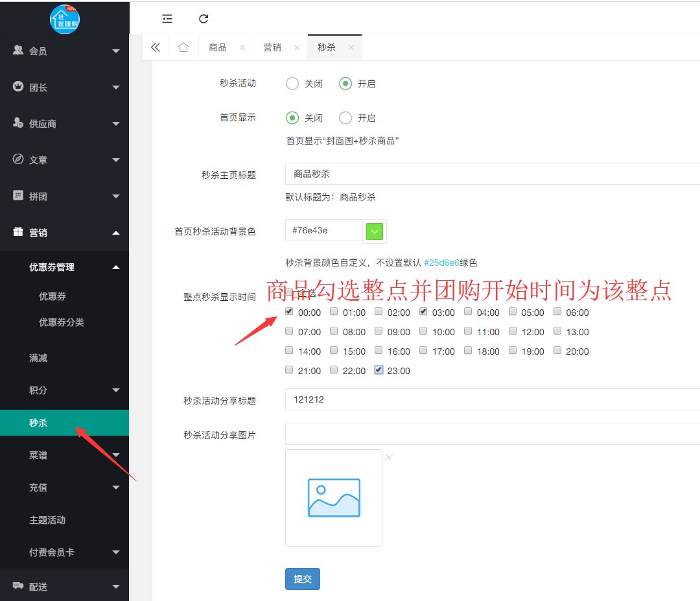
Task: Close the 商品 tab with its X
Action: pyautogui.click(x=242, y=47)
